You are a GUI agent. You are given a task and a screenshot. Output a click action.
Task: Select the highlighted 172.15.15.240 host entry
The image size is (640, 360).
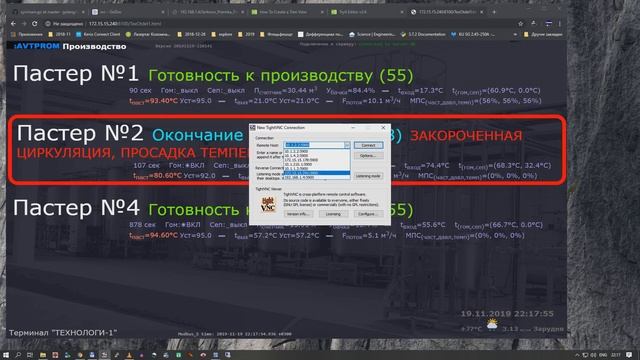pos(316,173)
